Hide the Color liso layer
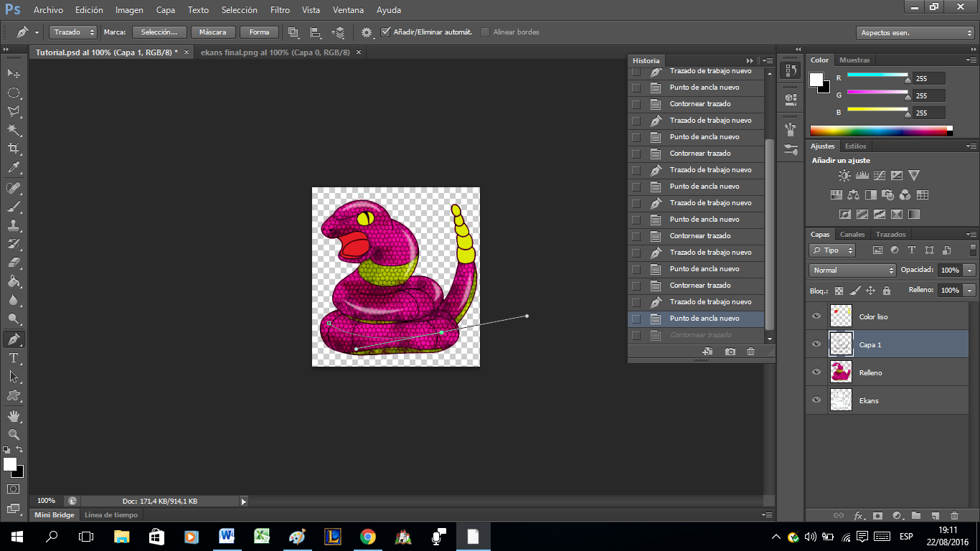980x551 pixels. [x=816, y=316]
